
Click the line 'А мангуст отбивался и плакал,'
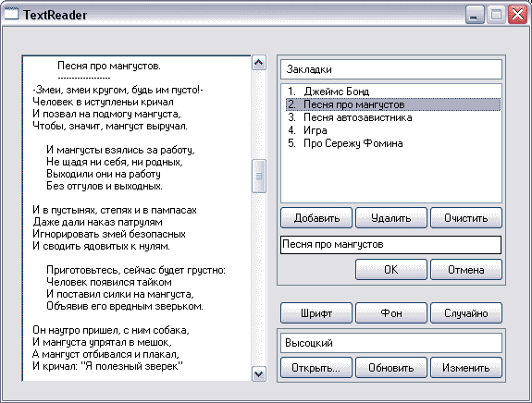[x=105, y=354]
